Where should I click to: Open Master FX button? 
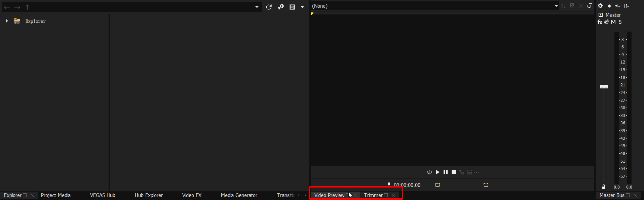(x=600, y=22)
